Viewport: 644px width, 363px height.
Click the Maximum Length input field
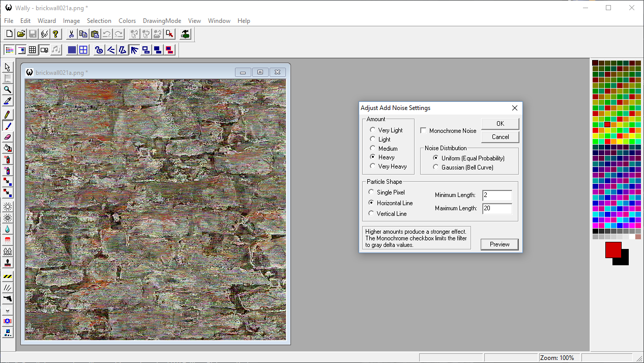pos(496,209)
